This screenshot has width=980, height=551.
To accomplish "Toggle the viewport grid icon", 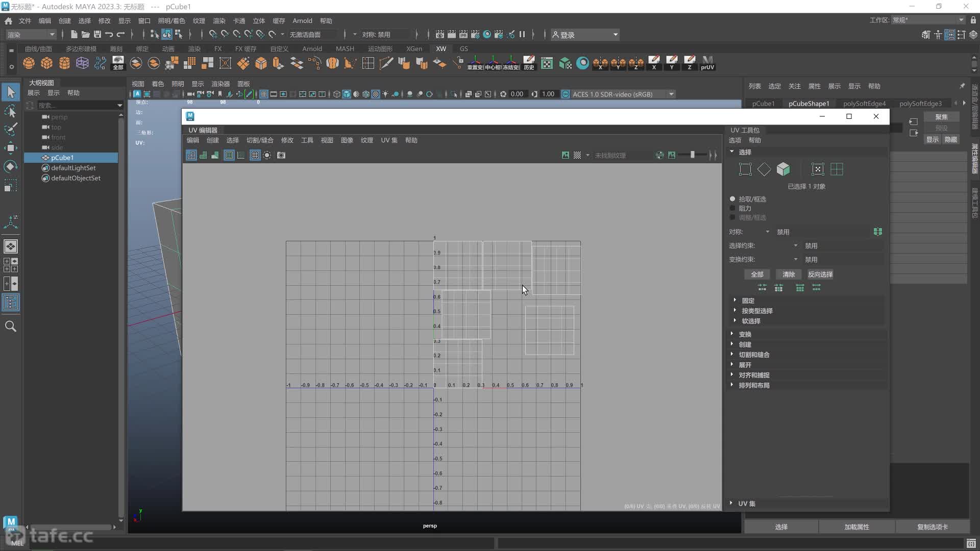I will [264, 94].
